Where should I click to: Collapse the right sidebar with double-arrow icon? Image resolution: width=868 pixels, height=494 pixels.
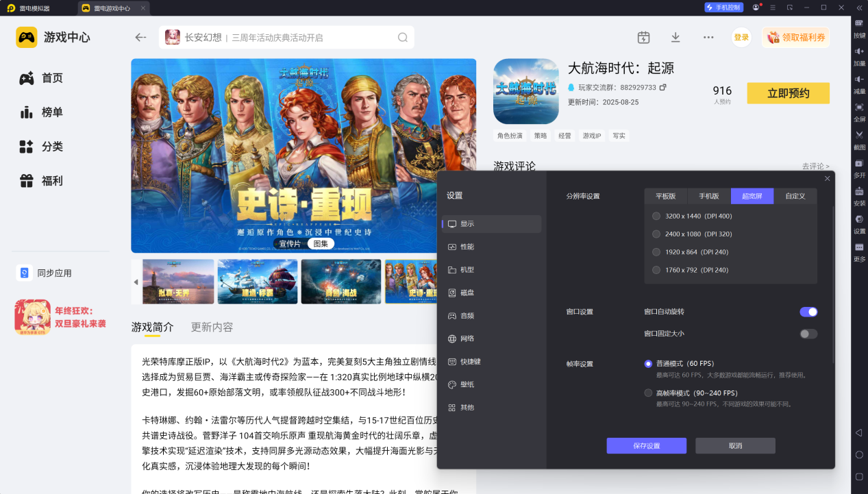click(x=859, y=8)
